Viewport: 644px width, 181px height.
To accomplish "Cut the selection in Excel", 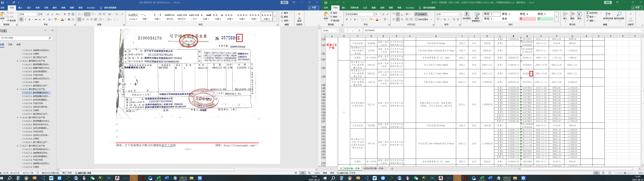I will pos(334,13).
